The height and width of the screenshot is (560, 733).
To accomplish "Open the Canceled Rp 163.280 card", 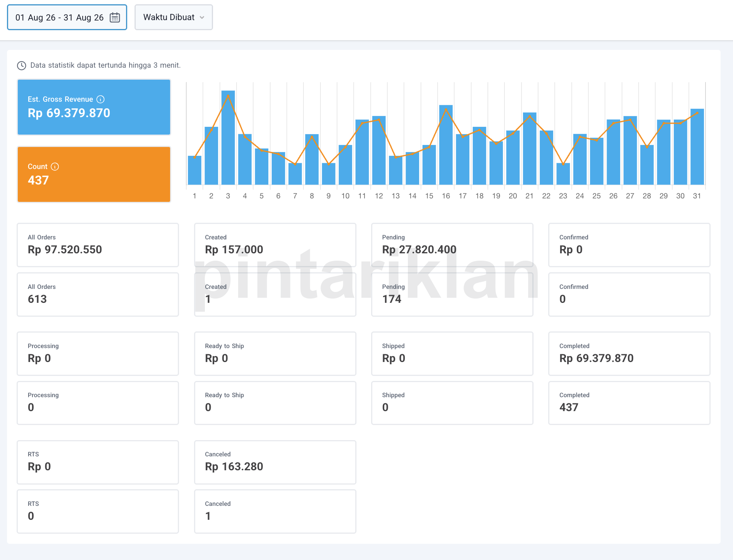I will tap(275, 462).
